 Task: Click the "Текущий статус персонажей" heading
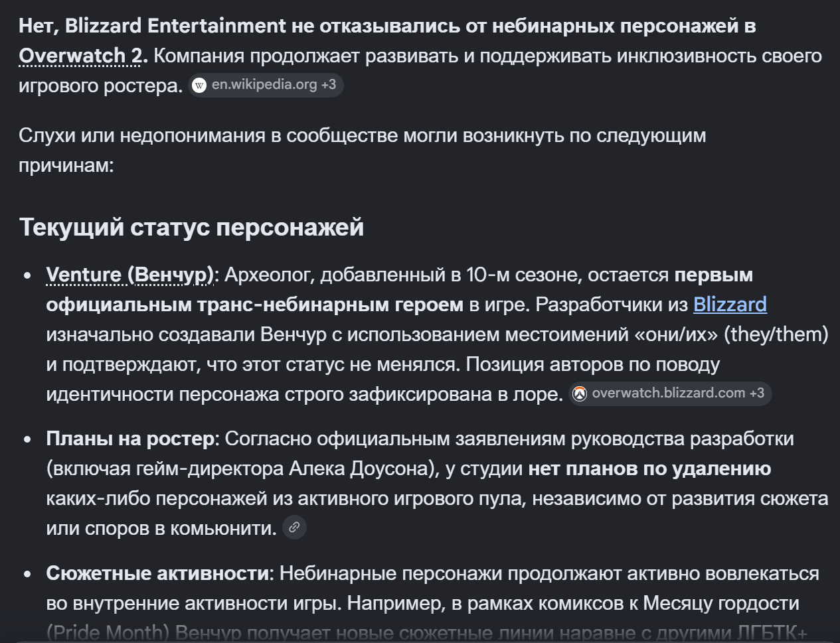click(191, 228)
